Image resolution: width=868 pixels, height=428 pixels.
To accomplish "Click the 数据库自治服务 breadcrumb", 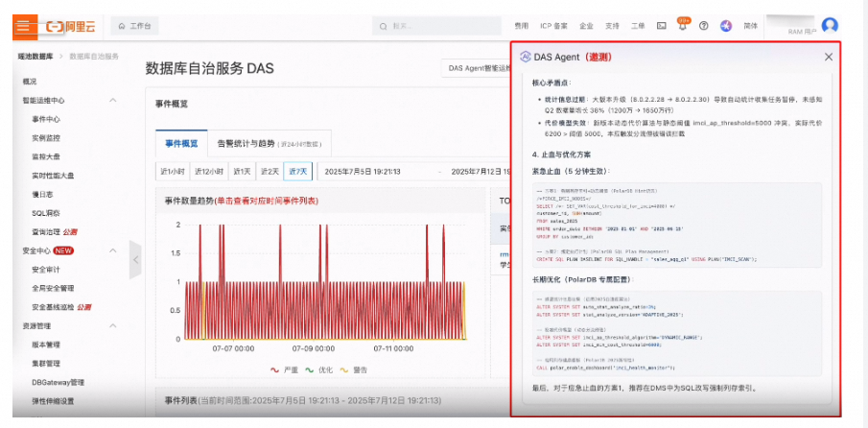I will 94,57.
